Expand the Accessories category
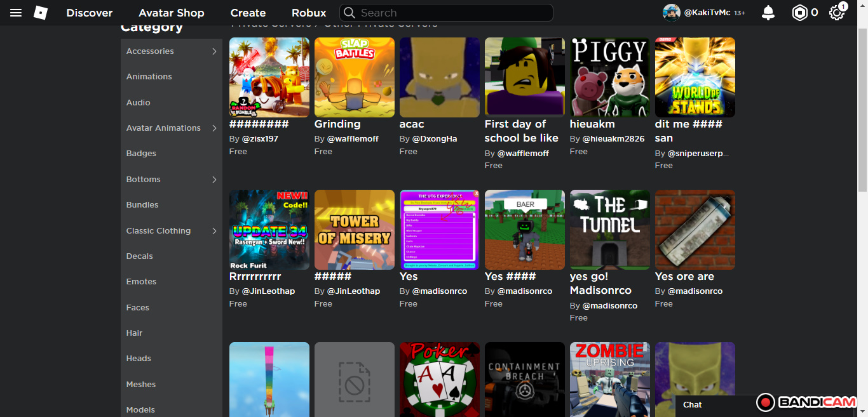 pyautogui.click(x=214, y=51)
